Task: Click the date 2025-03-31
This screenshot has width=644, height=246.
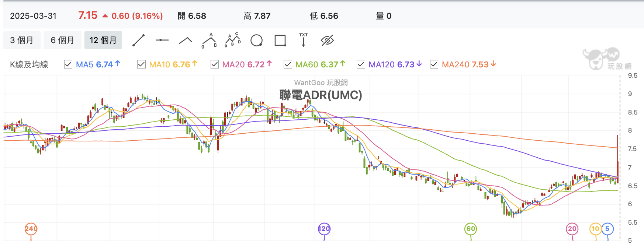Action: click(x=33, y=16)
